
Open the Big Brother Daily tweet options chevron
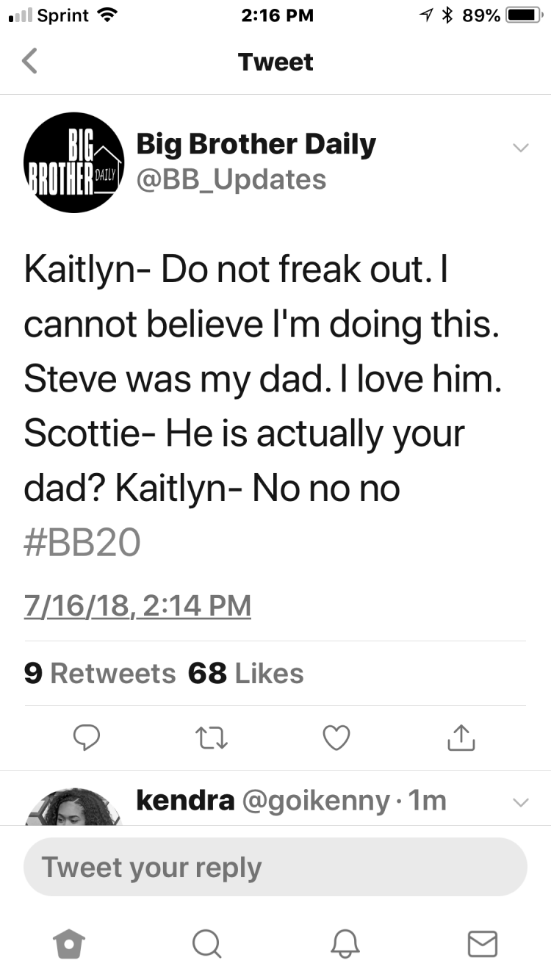click(519, 148)
